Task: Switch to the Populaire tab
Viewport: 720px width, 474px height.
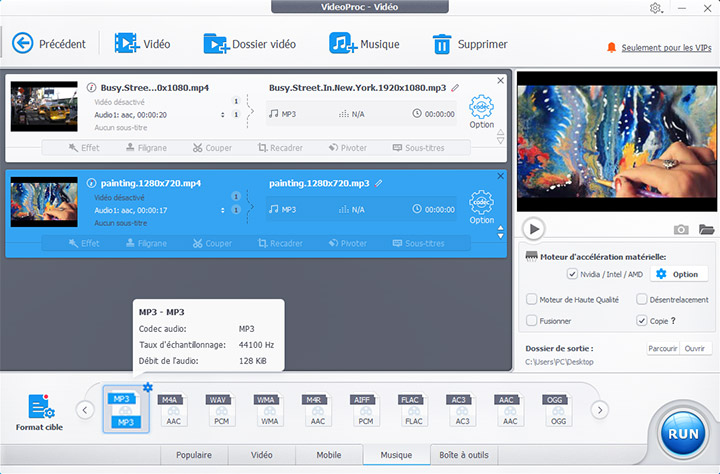Action: 194,455
